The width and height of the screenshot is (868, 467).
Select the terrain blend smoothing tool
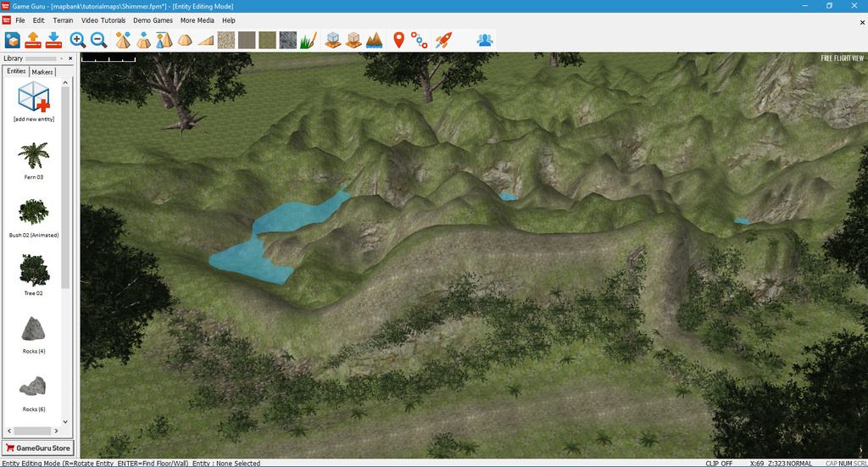[185, 40]
